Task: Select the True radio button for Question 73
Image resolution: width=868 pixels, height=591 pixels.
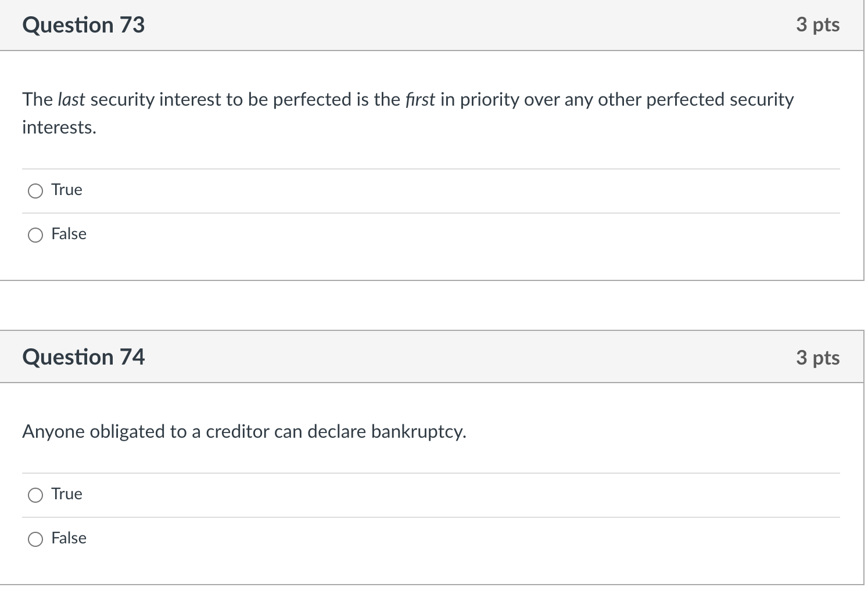Action: pyautogui.click(x=35, y=191)
